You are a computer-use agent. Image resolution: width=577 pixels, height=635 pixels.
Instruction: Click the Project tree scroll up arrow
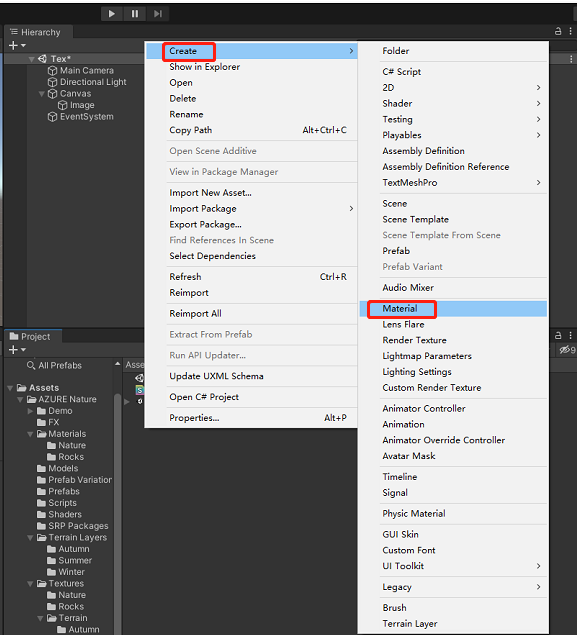point(117,364)
